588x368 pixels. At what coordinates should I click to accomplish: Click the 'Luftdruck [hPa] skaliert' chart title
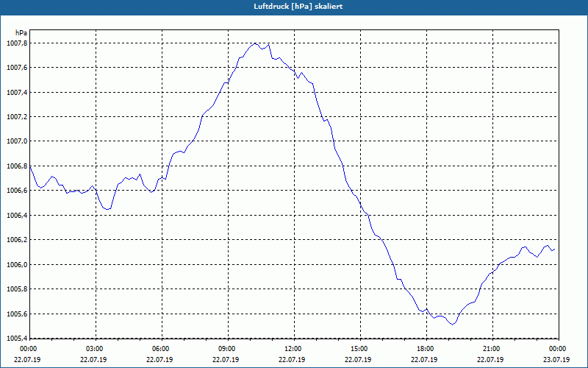point(298,7)
